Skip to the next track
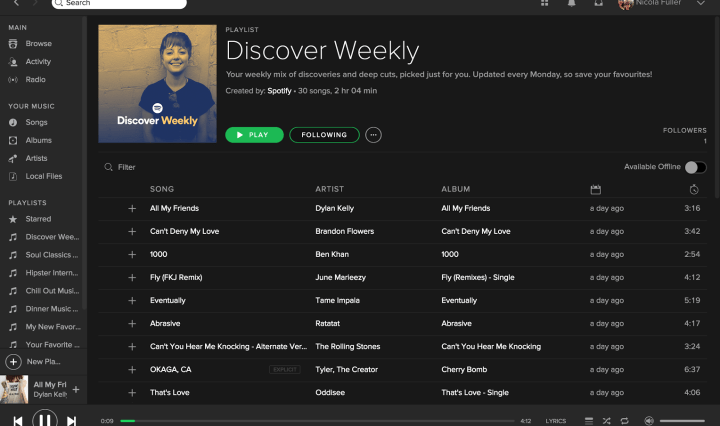The height and width of the screenshot is (426, 720). [71, 421]
